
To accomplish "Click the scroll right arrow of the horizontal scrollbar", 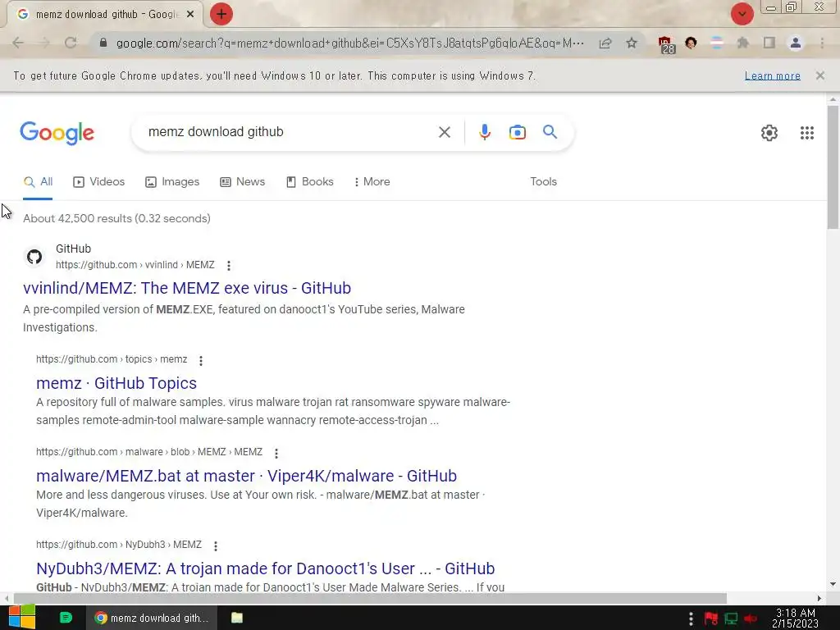I will click(x=819, y=598).
